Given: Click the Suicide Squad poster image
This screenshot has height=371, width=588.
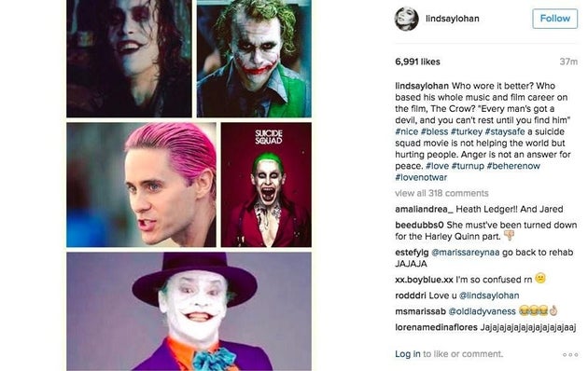Looking at the screenshot, I should click(x=266, y=185).
